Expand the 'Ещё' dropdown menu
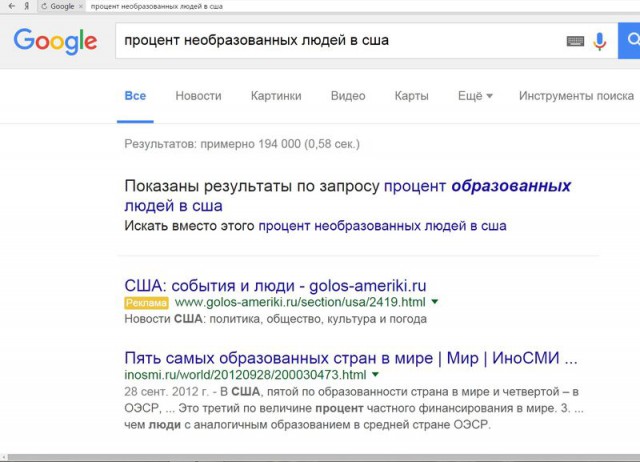640x462 pixels. coord(475,96)
